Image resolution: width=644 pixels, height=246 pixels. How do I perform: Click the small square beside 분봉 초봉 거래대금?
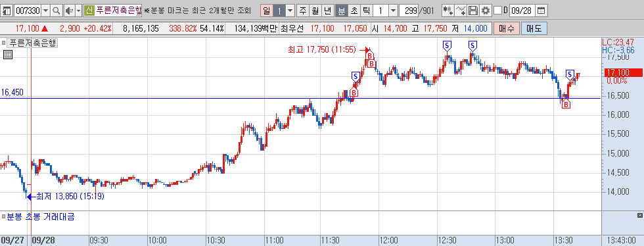[3, 216]
